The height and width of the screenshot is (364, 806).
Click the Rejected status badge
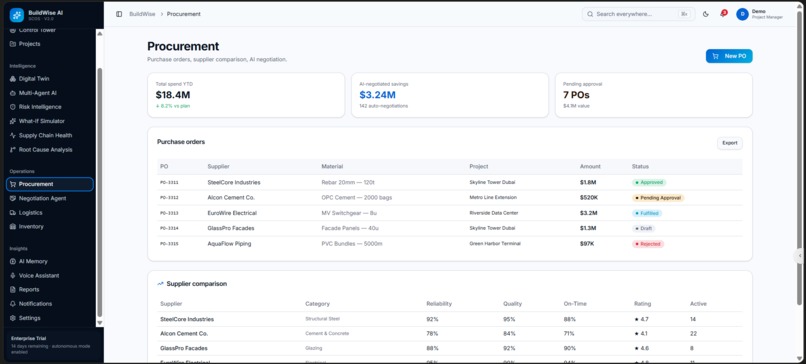tap(648, 244)
